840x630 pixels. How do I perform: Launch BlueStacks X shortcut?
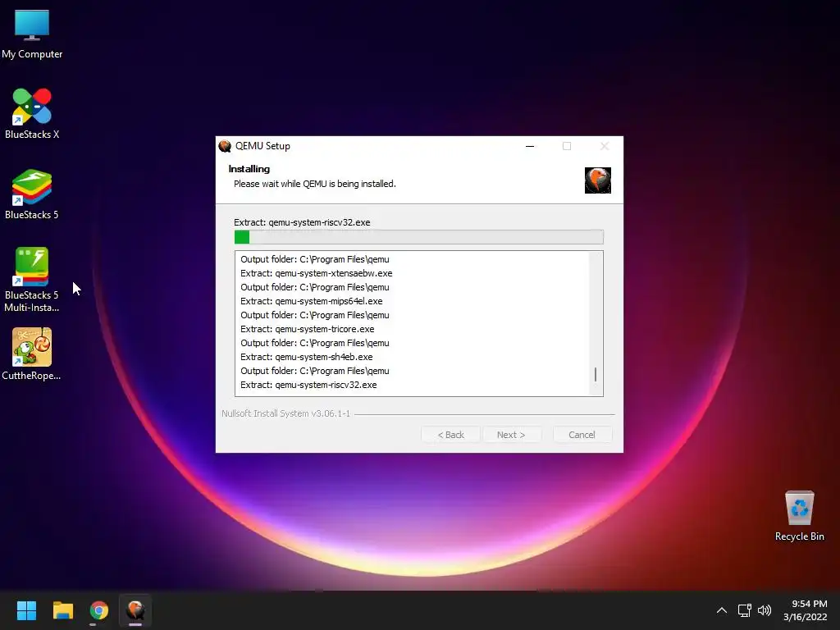[x=32, y=113]
